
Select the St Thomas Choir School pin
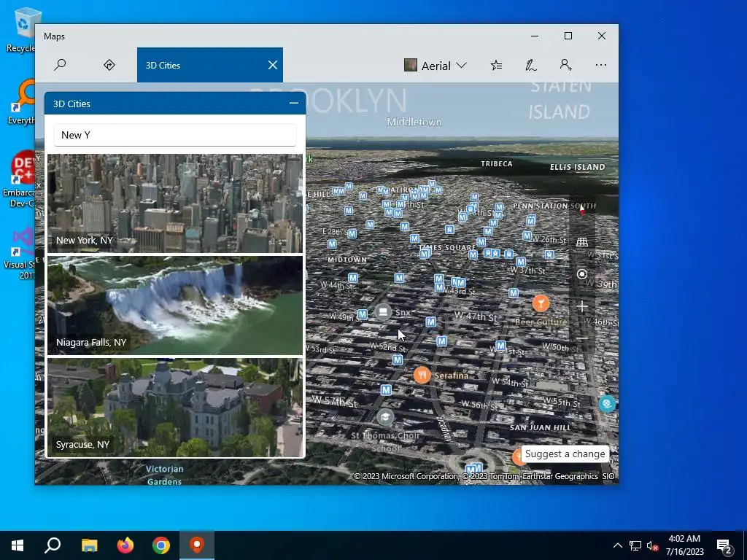click(x=385, y=418)
